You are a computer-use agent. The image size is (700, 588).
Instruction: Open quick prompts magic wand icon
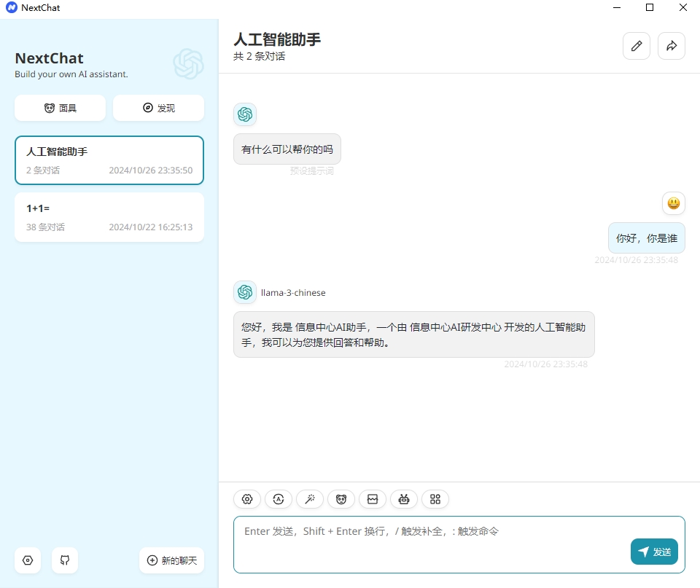[x=310, y=499]
